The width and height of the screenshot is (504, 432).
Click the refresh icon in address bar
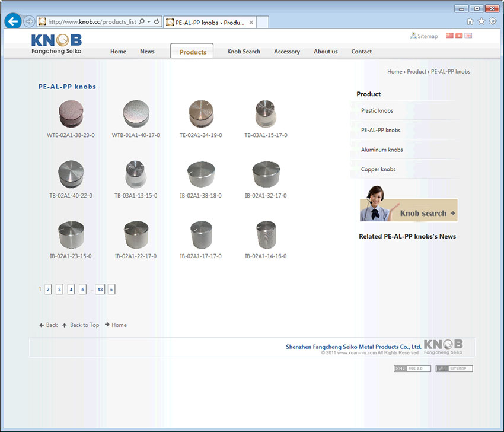pyautogui.click(x=157, y=22)
